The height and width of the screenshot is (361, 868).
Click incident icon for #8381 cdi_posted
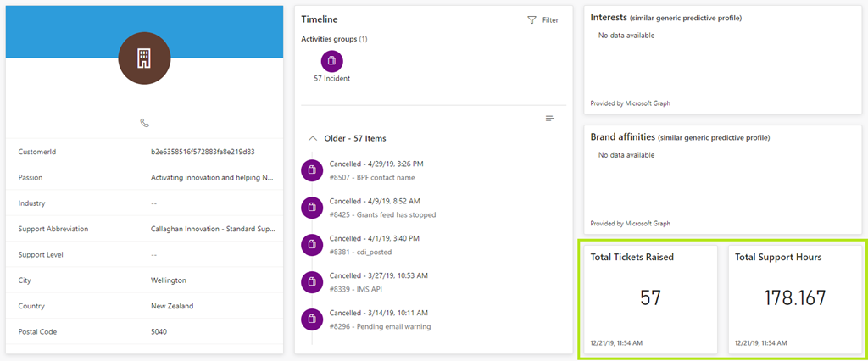(312, 245)
